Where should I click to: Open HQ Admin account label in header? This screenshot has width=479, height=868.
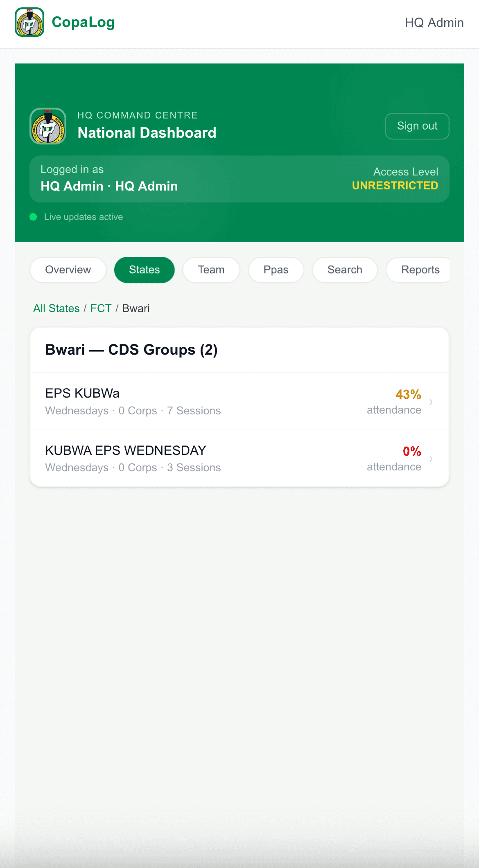tap(434, 22)
